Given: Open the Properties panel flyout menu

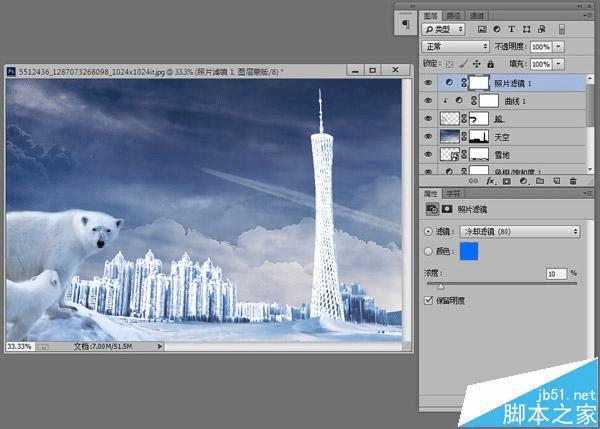Looking at the screenshot, I should coord(586,193).
